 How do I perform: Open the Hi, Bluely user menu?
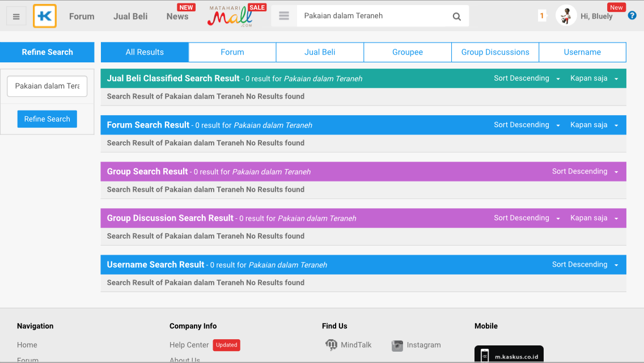[596, 16]
